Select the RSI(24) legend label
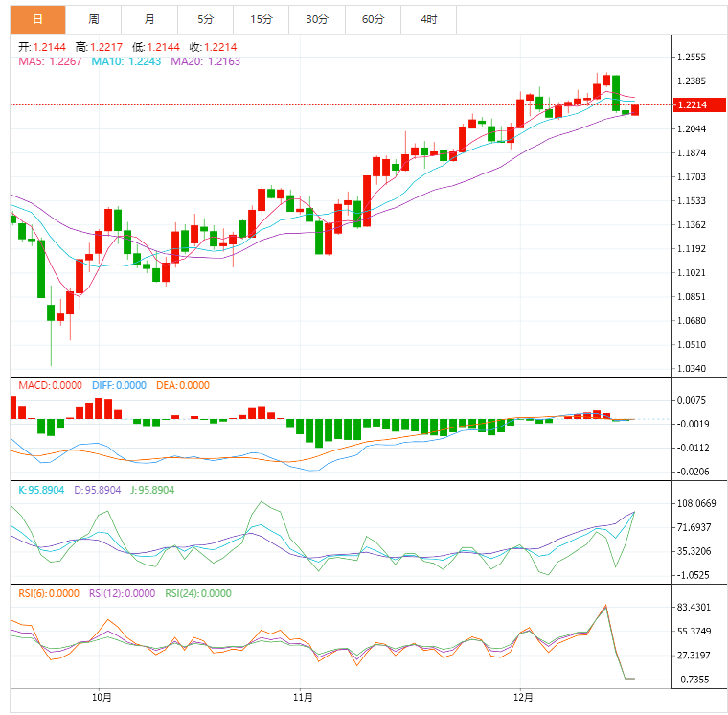Screen dimensions: 728x715 [x=198, y=593]
